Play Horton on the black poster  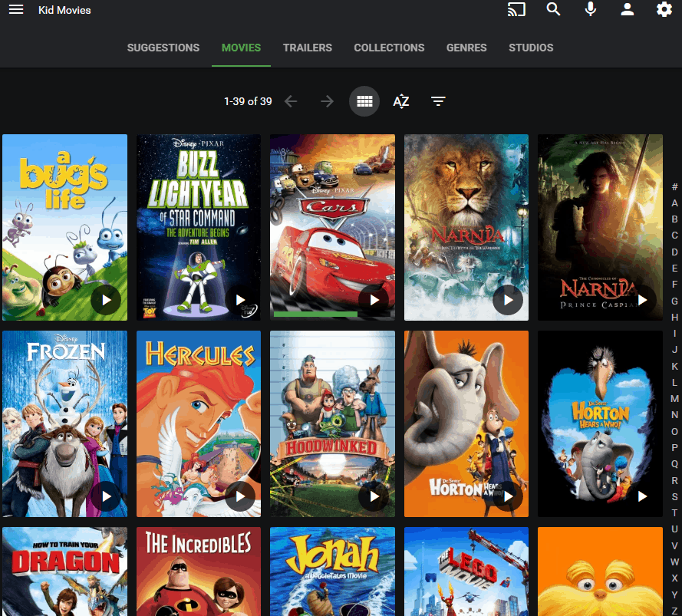642,496
